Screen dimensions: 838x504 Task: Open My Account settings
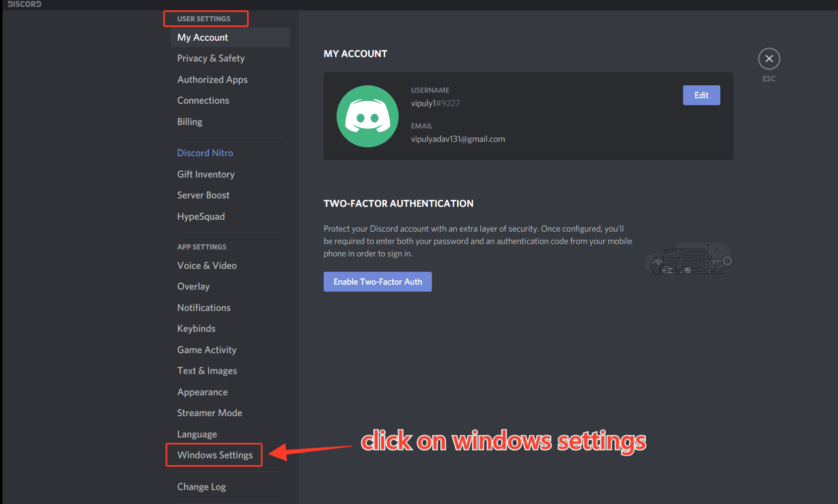coord(230,37)
